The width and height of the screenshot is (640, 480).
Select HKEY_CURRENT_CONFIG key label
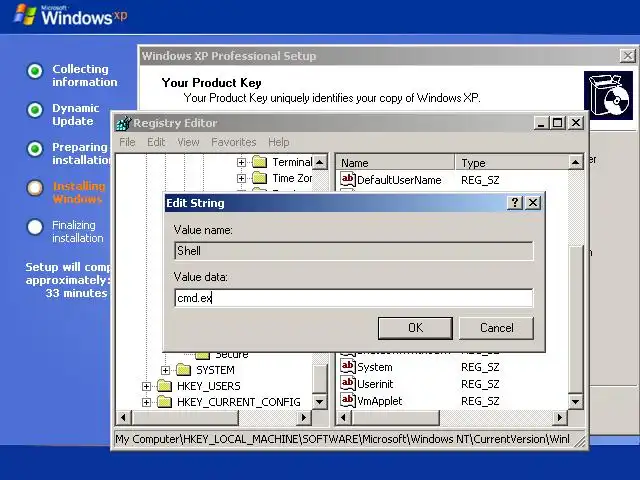(x=239, y=402)
